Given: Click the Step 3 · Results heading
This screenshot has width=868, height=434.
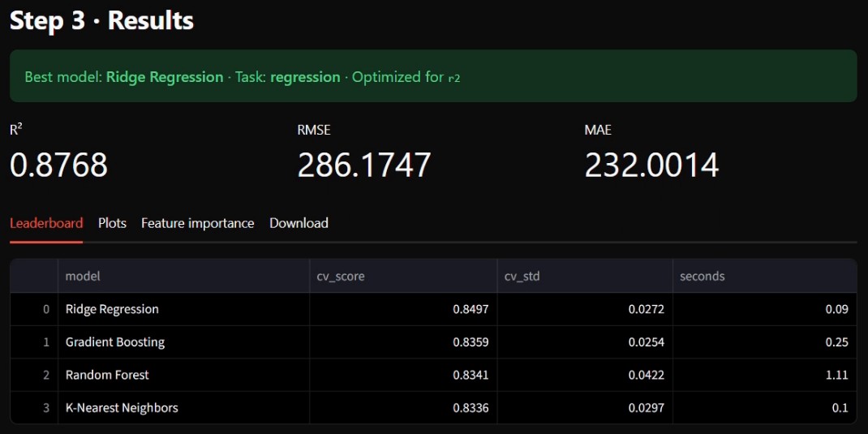Looking at the screenshot, I should 102,20.
